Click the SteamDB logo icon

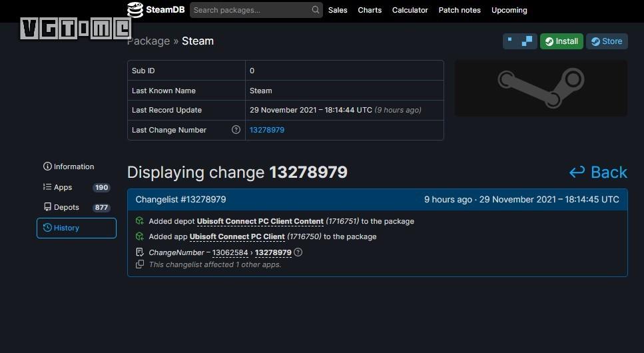point(135,10)
